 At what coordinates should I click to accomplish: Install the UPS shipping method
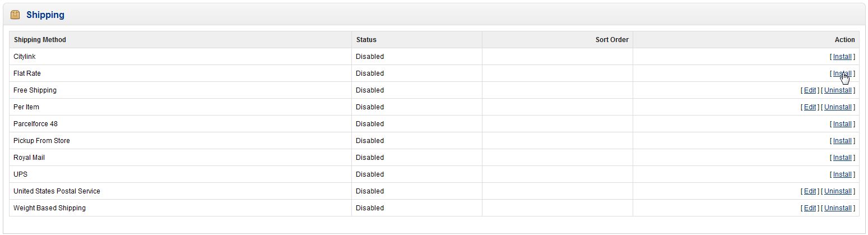(842, 174)
